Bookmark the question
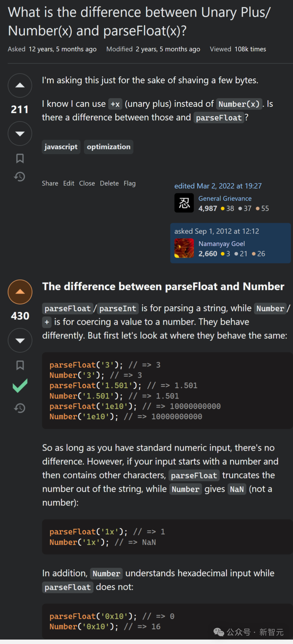 20,158
